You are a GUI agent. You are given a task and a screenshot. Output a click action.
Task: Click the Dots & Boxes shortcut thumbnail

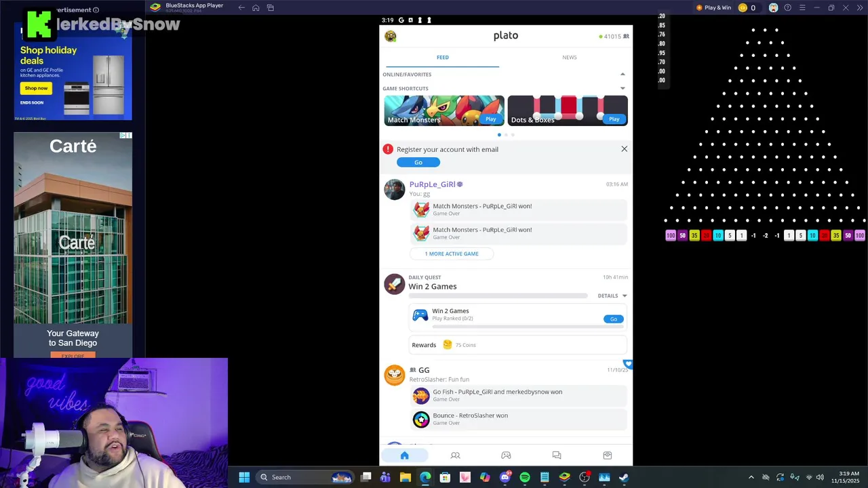(568, 110)
